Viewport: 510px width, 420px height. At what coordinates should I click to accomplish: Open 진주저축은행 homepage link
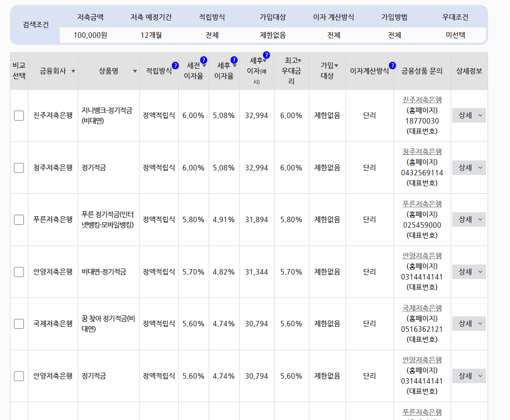(422, 100)
